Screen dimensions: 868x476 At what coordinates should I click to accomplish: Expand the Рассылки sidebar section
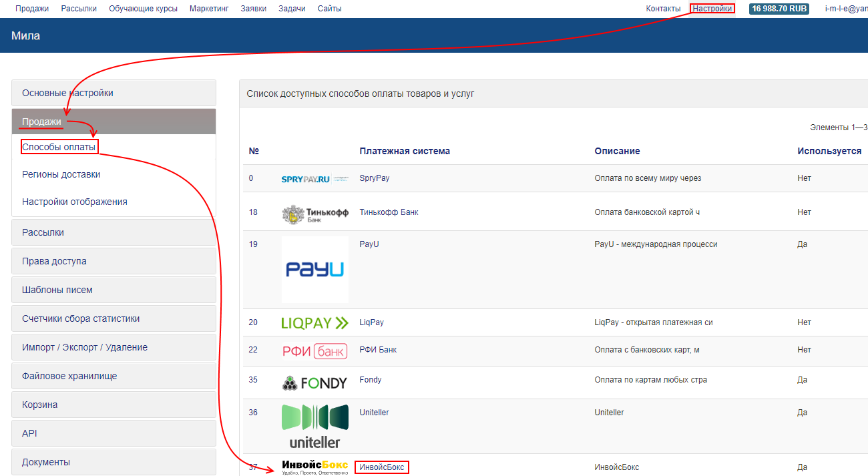coord(114,232)
